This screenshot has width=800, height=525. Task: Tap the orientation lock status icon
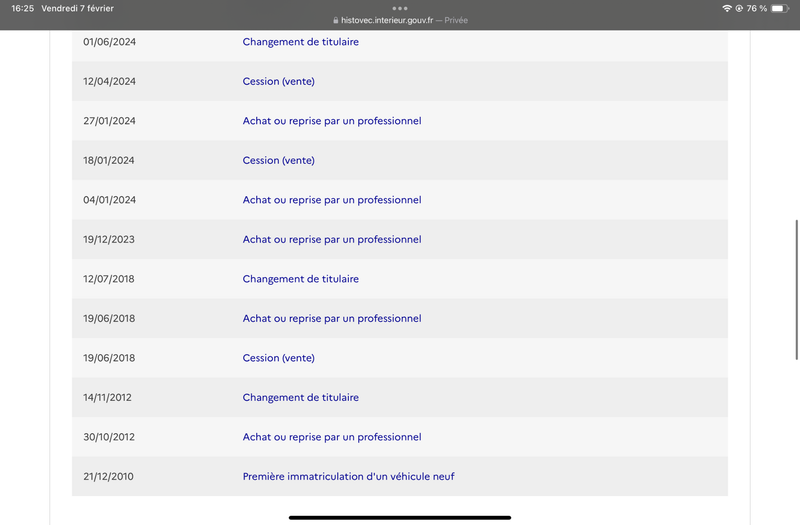point(739,8)
